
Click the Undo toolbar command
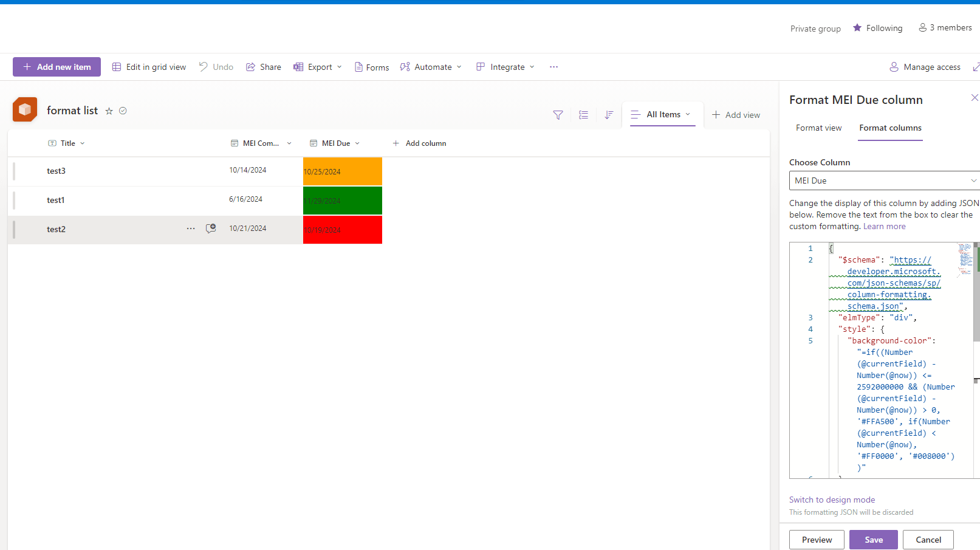point(216,67)
